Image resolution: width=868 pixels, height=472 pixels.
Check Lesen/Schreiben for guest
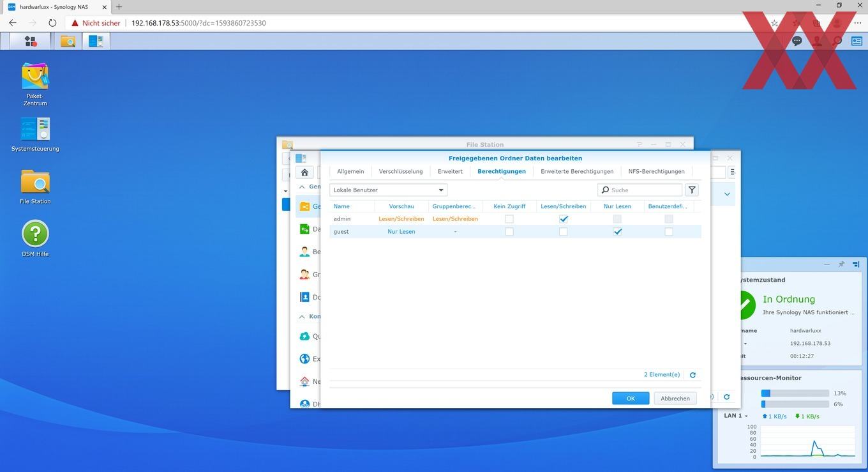(x=564, y=232)
